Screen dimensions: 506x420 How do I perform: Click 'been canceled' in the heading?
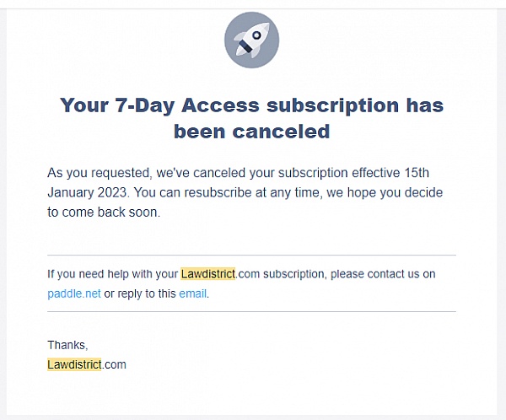(251, 132)
